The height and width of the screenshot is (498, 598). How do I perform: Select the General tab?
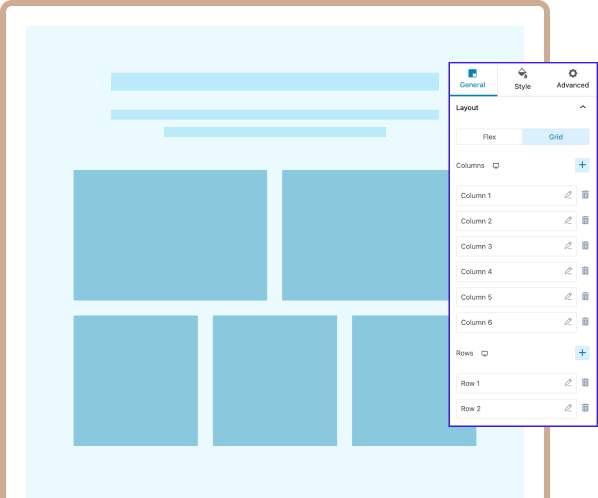(473, 79)
